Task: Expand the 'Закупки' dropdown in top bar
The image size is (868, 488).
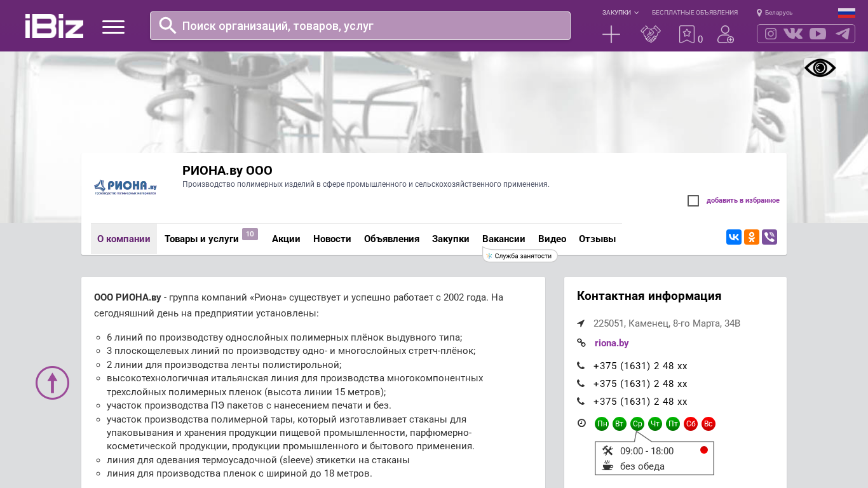Action: tap(620, 13)
